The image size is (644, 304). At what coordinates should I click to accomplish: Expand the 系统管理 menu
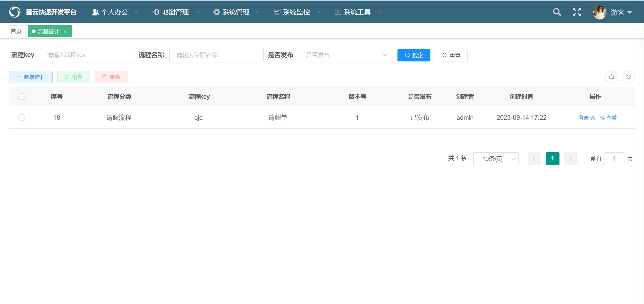(x=236, y=12)
